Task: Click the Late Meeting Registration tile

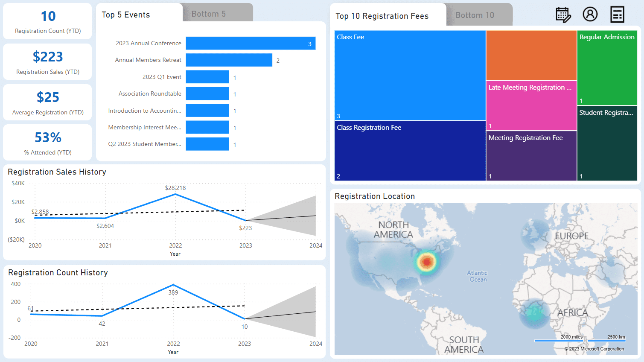Action: pos(531,105)
